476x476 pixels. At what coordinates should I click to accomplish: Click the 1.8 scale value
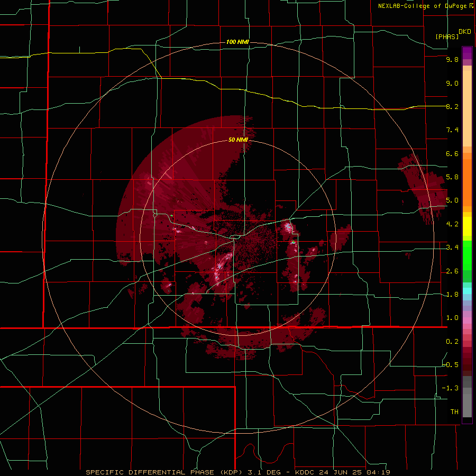[x=452, y=295]
